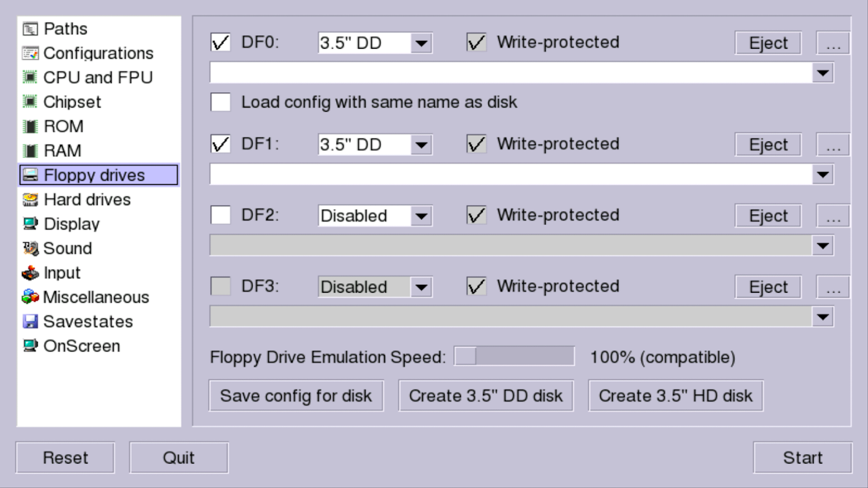Click the Start button
Screen dimensions: 868x488
point(803,457)
